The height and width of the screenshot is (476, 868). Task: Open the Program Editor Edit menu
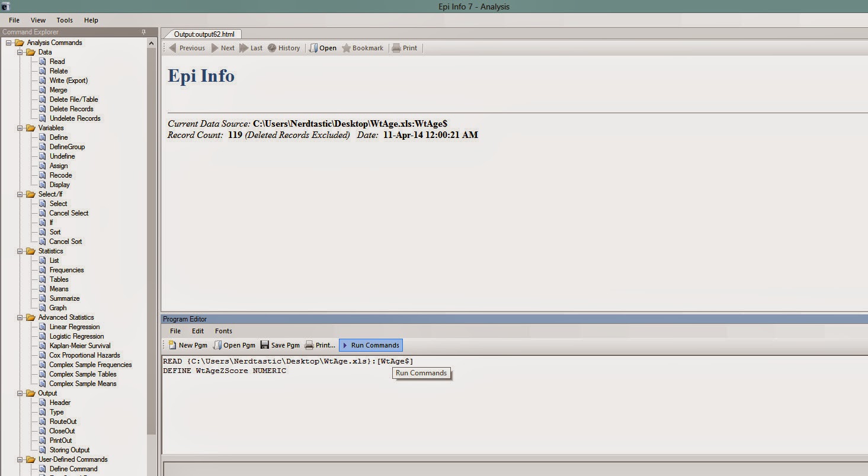(198, 331)
